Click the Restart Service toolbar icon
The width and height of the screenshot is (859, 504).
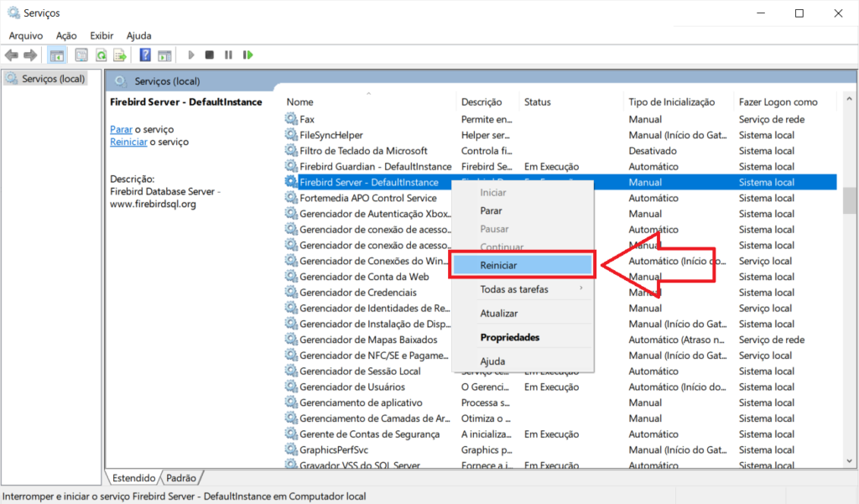[x=247, y=55]
